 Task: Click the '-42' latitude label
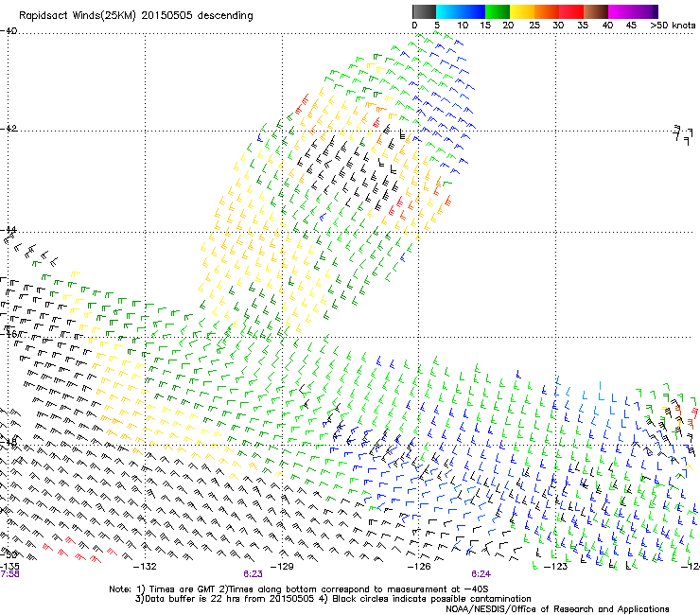tap(9, 128)
